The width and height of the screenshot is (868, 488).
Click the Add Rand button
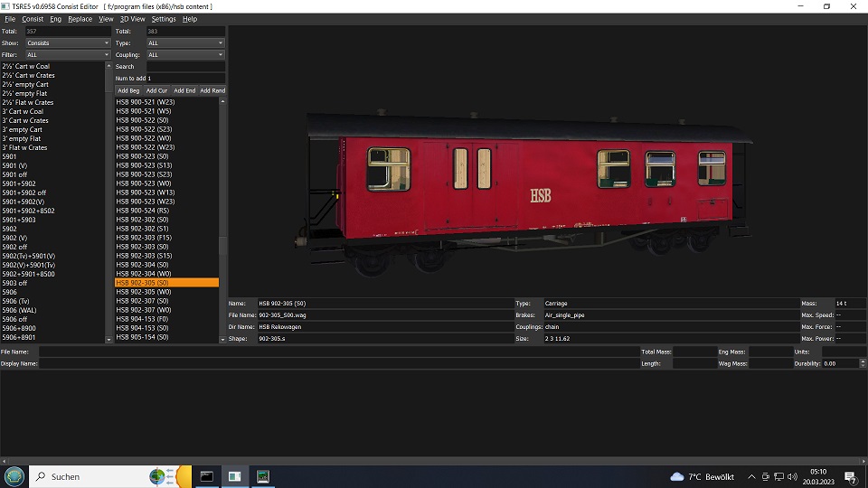point(212,90)
